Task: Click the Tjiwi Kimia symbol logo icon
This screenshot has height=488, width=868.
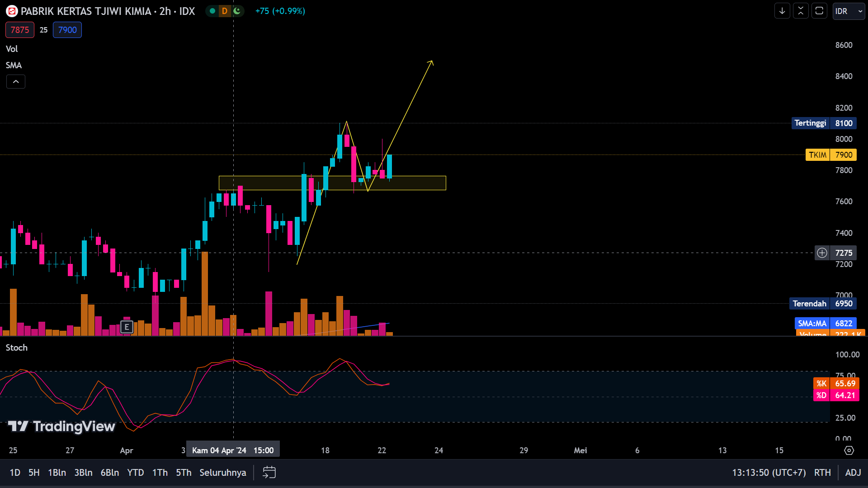Action: click(x=12, y=11)
